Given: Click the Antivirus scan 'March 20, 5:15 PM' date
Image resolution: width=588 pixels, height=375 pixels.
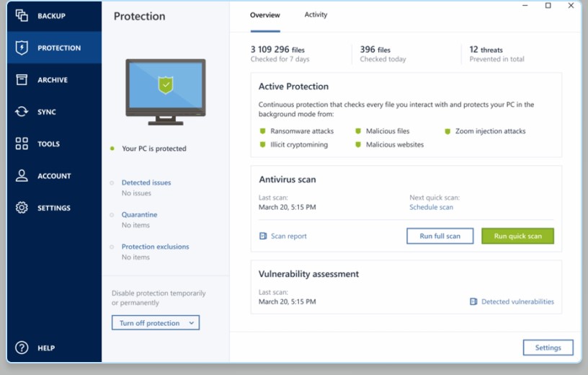Looking at the screenshot, I should 288,207.
